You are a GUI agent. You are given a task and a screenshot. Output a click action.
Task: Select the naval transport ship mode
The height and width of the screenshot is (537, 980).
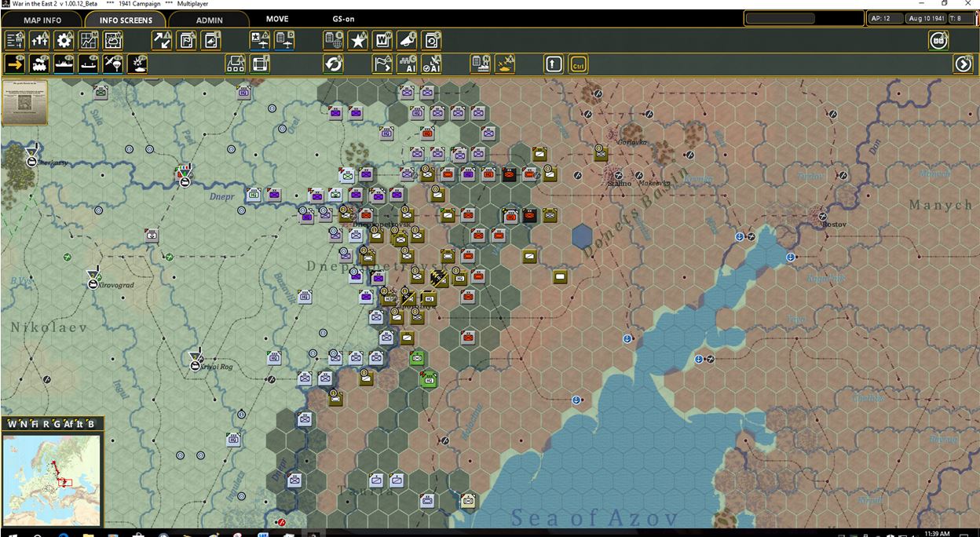pos(64,64)
